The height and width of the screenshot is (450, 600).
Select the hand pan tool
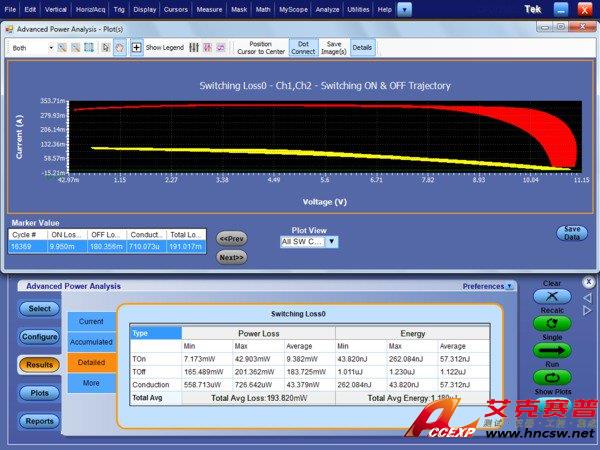(121, 47)
